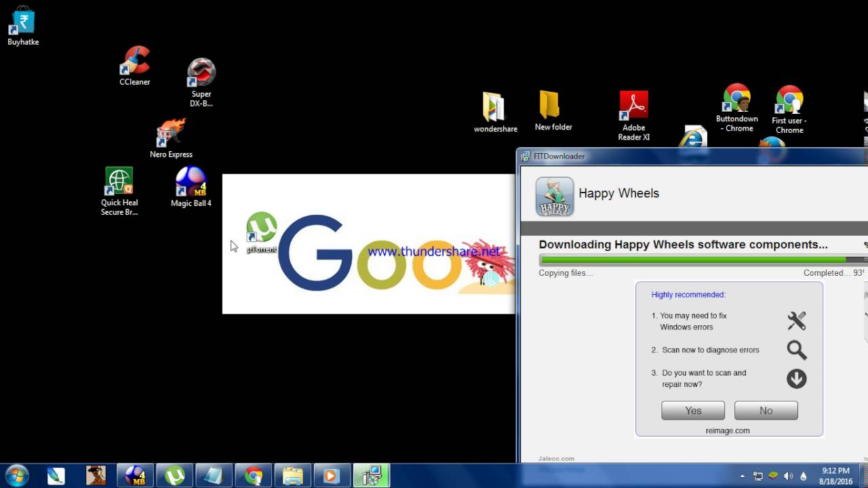
Task: Open the wondershare folder on desktop
Action: pos(495,112)
